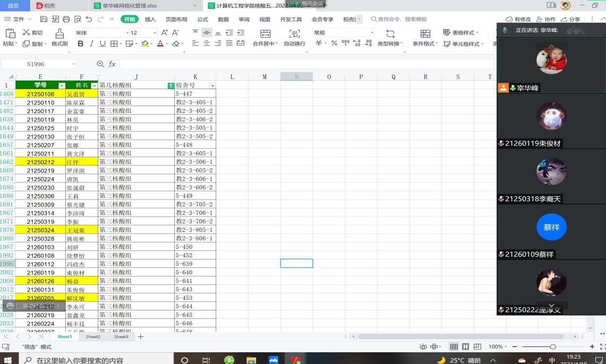This screenshot has height=364, width=606.
Task: Decrease font size with the A- icon
Action: coord(175,33)
